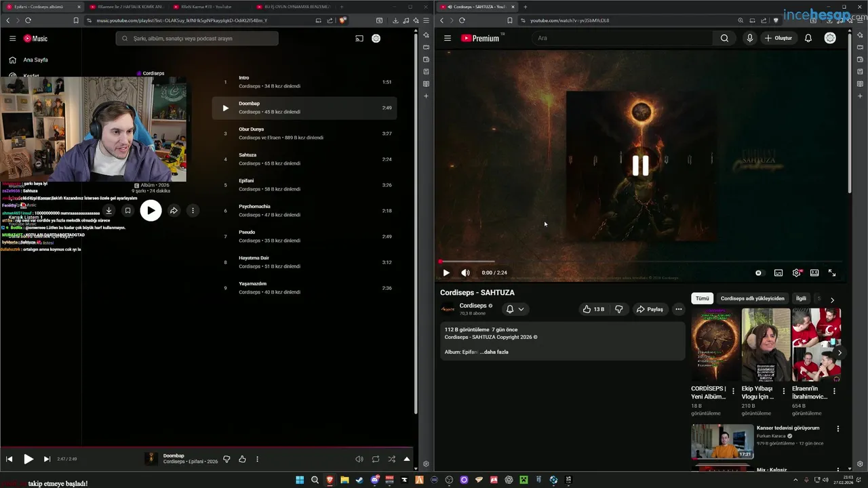Select the track Psychomachia
This screenshot has width=868, height=488.
254,207
